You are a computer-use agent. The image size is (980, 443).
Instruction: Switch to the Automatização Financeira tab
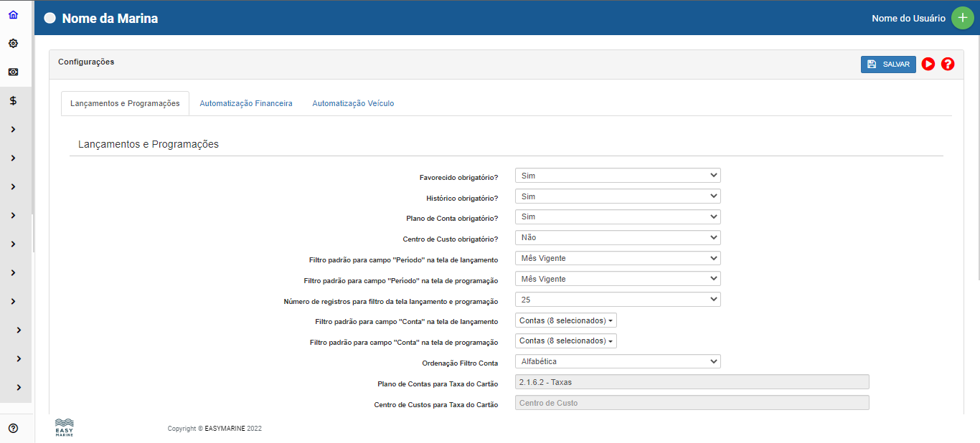pos(245,103)
